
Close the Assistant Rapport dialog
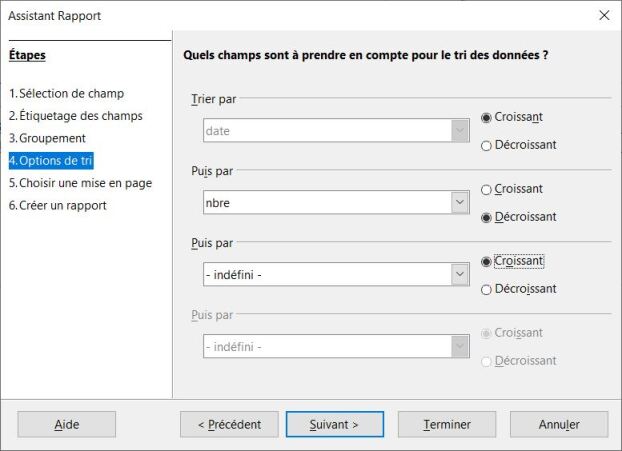click(x=603, y=16)
